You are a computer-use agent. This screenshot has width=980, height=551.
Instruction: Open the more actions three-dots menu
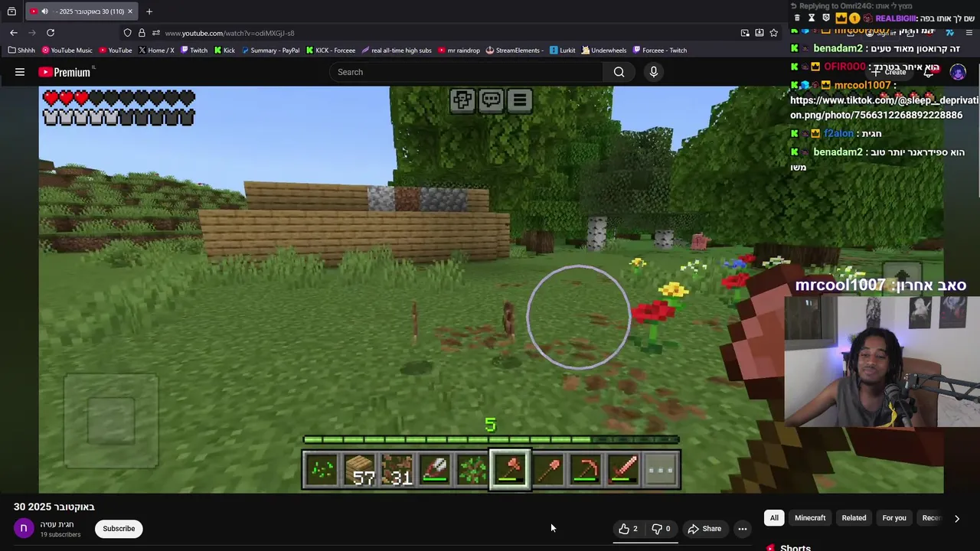click(742, 529)
